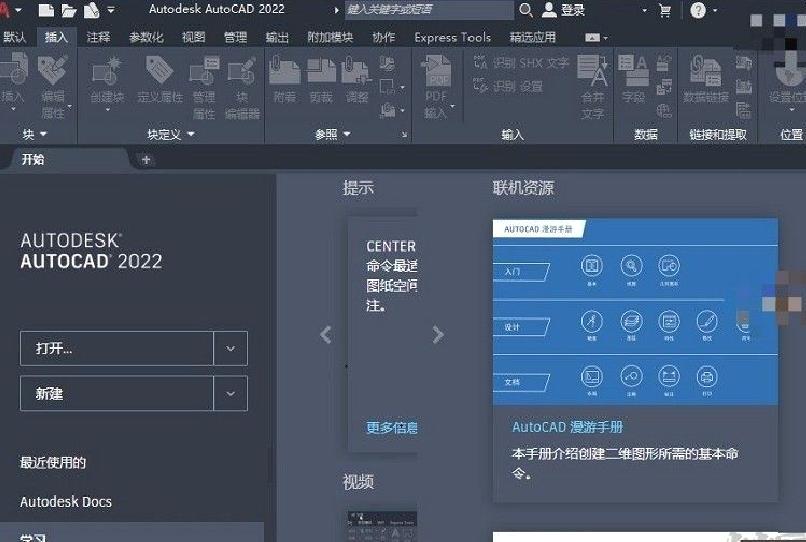The height and width of the screenshot is (542, 806).
Task: Show the next tip with right arrow
Action: [x=438, y=335]
